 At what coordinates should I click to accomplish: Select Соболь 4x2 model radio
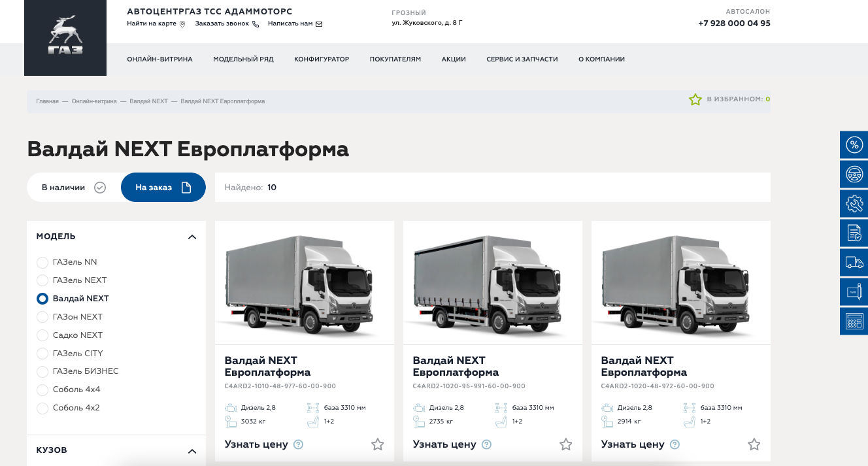[x=42, y=408]
